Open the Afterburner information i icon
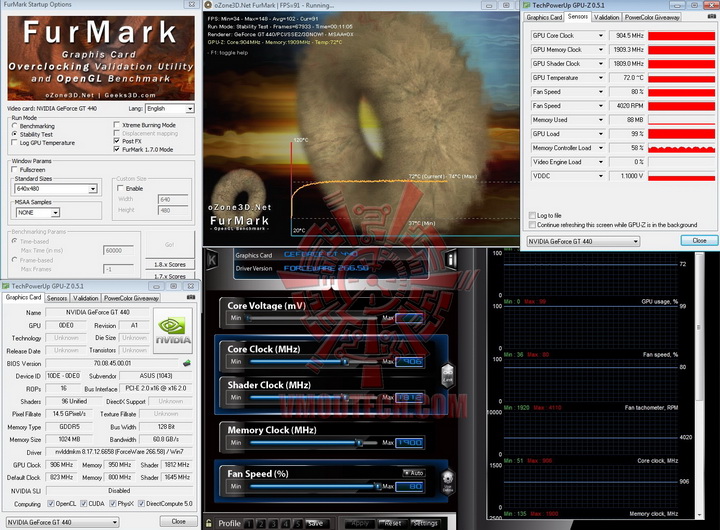The image size is (720, 530). pos(451,260)
